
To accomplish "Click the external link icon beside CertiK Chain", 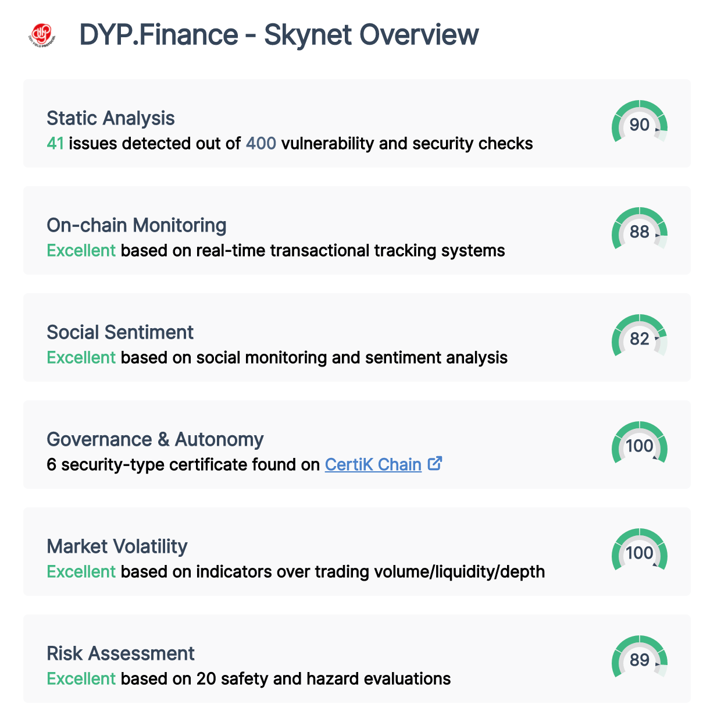I will click(x=435, y=464).
